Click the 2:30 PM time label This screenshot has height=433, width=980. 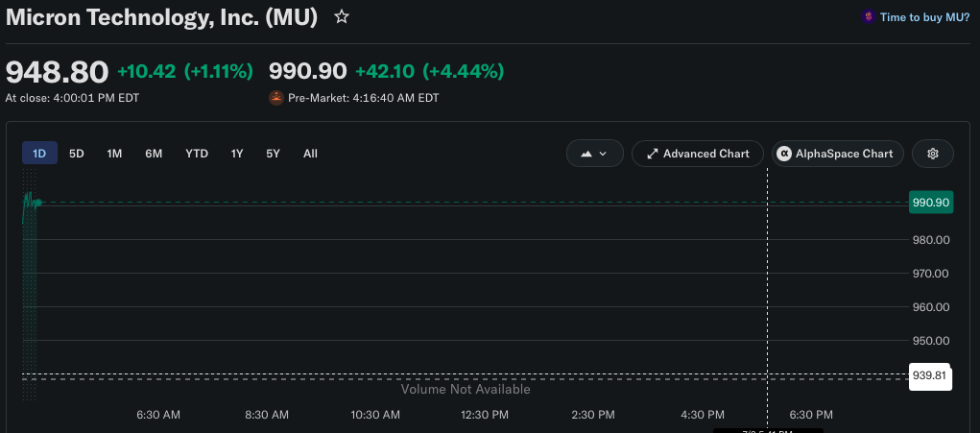[593, 415]
